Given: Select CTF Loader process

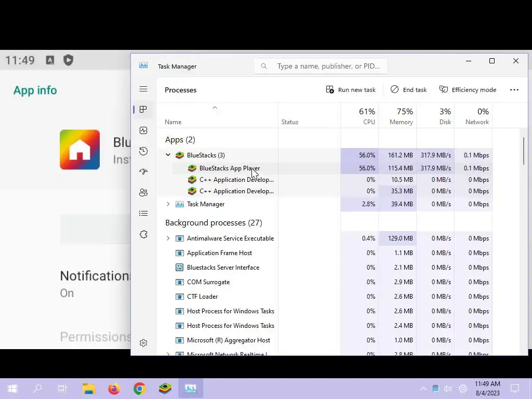Looking at the screenshot, I should [x=202, y=297].
